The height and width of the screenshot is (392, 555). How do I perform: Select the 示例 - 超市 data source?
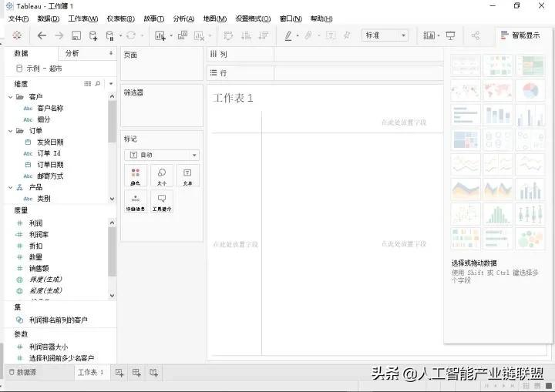click(x=39, y=69)
